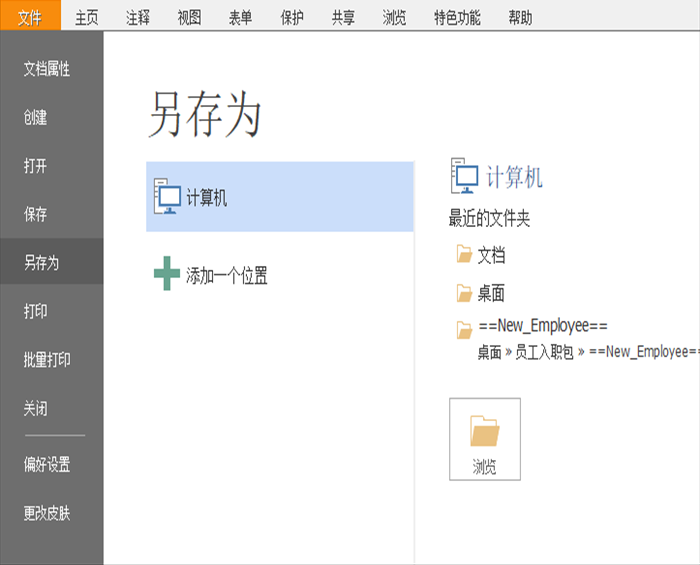700x565 pixels.
Task: Click the 最近的文件夹 label
Action: [489, 218]
